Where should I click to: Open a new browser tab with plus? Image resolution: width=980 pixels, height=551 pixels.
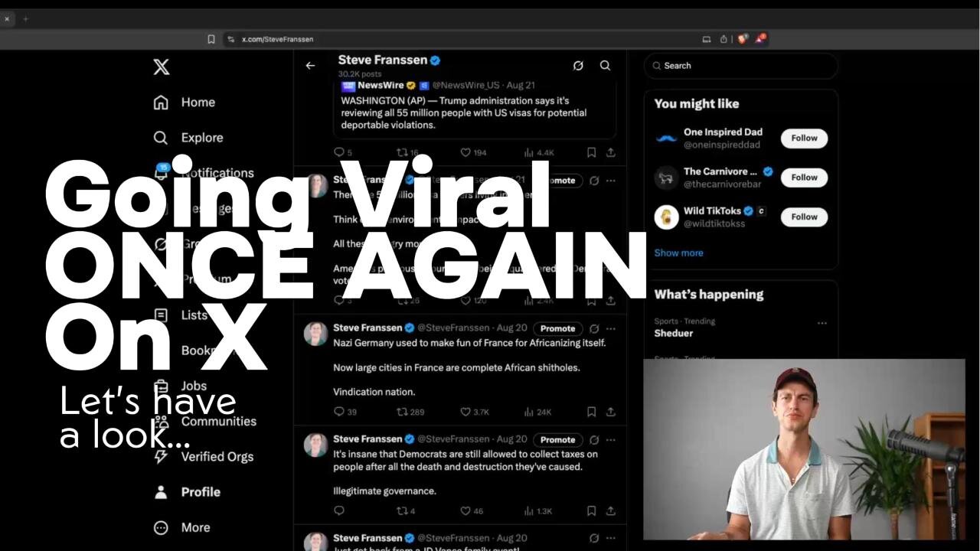[25, 18]
